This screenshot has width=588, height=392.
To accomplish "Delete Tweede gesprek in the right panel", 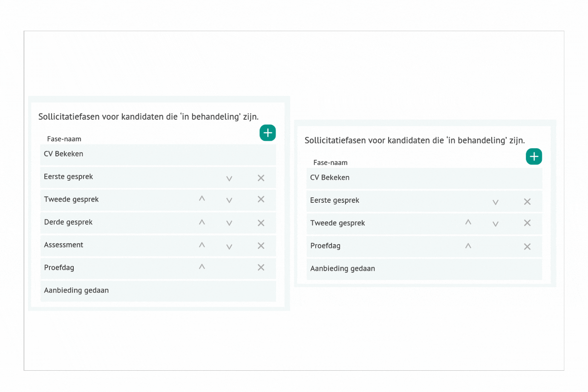I will (x=527, y=223).
